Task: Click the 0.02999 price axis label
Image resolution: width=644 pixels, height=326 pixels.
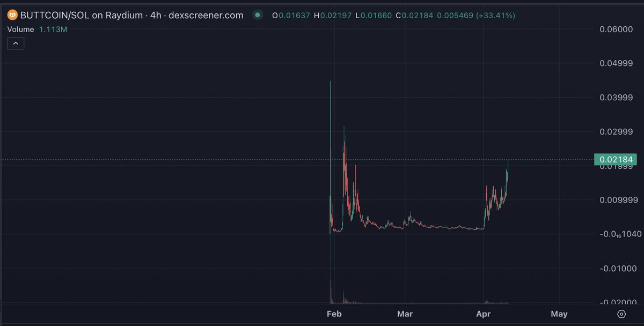Action: tap(617, 131)
